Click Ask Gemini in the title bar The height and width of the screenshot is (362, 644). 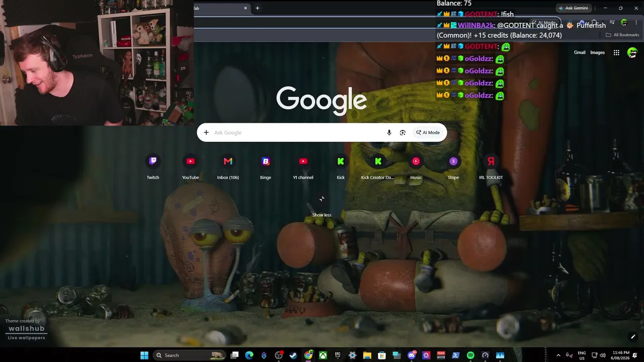(x=573, y=8)
